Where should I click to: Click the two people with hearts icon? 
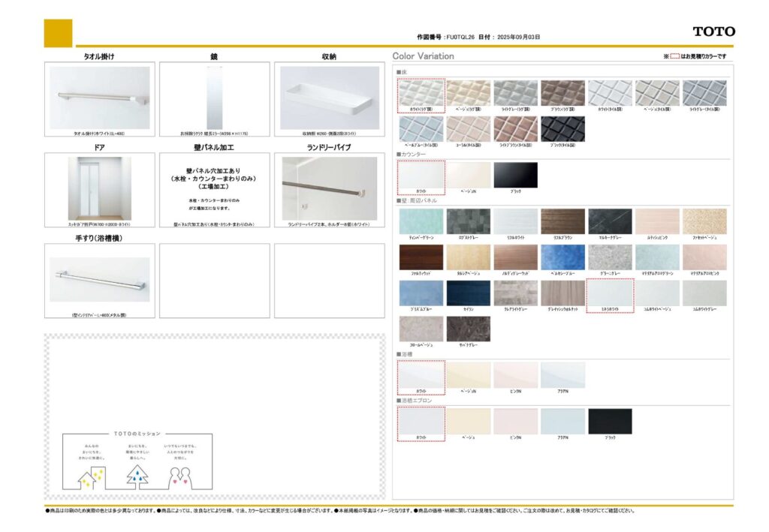coord(181,476)
